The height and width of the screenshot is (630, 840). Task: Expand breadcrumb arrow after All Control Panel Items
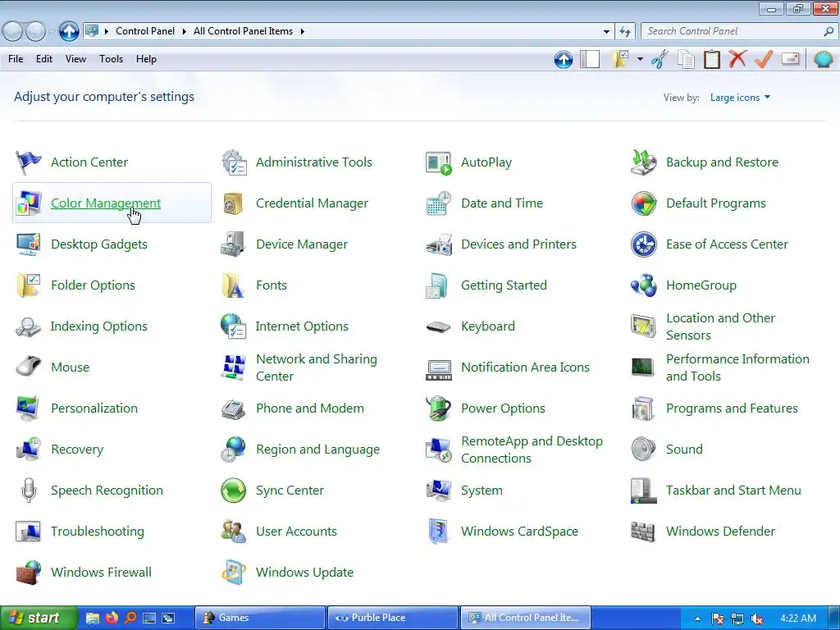coord(302,32)
